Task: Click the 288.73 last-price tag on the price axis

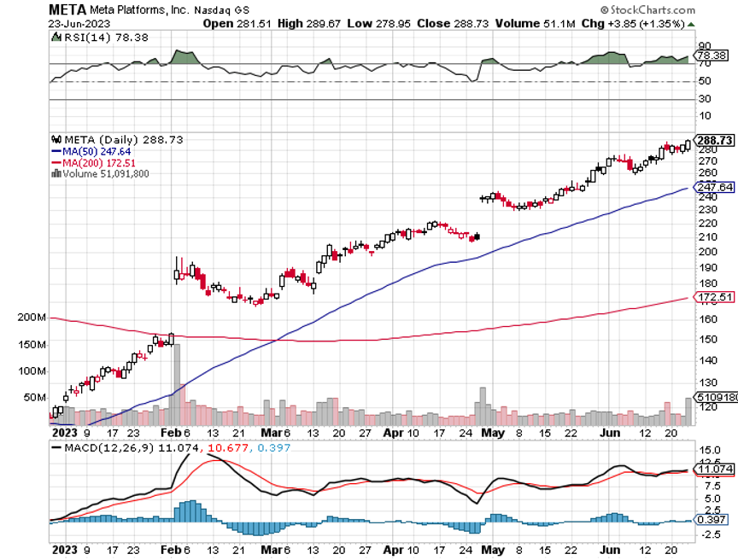Action: (x=714, y=140)
